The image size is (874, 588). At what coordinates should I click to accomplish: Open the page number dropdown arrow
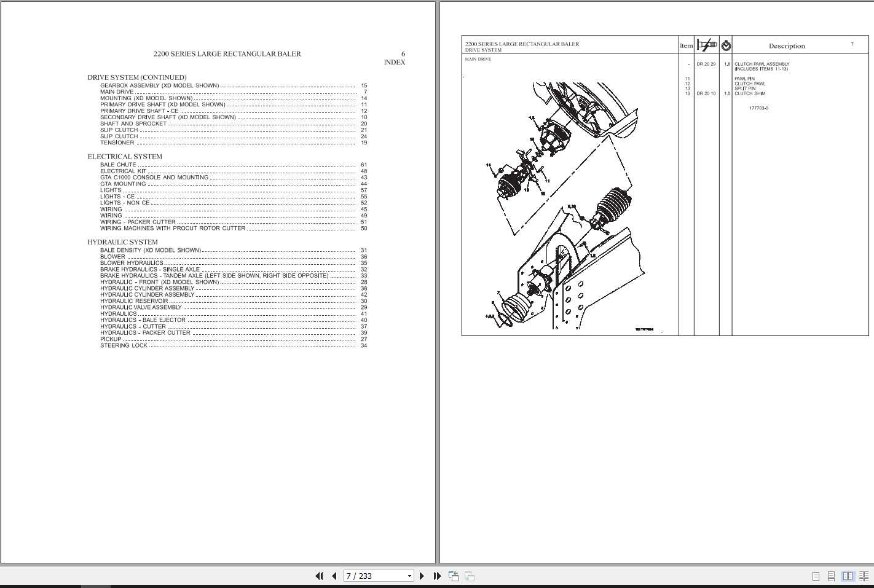click(x=409, y=576)
